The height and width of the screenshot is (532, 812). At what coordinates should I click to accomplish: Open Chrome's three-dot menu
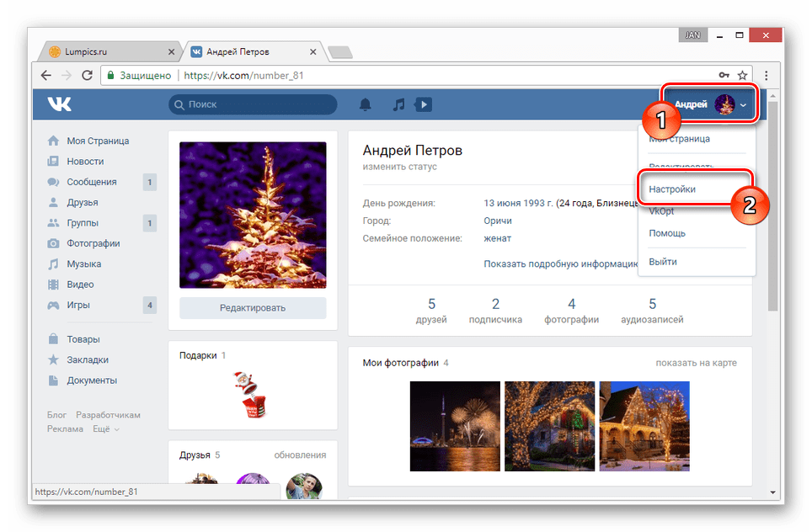766,75
